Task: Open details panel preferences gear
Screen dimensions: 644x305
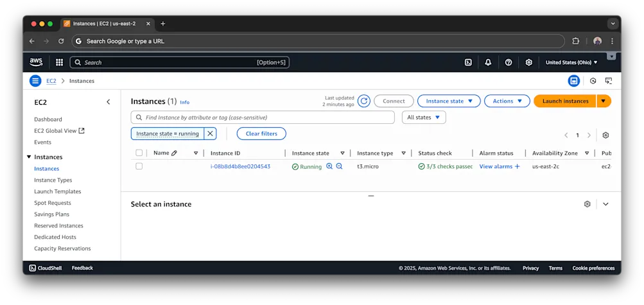Action: pyautogui.click(x=587, y=204)
